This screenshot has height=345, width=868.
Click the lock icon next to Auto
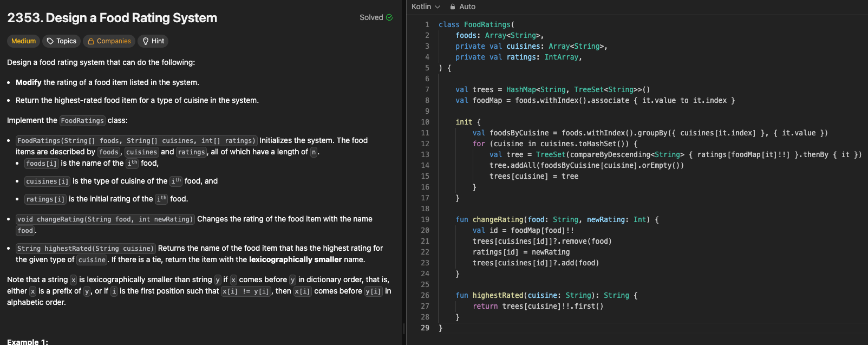(453, 6)
